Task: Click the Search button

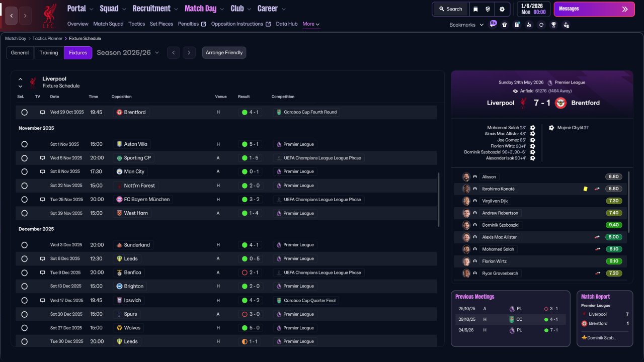Action: click(x=450, y=9)
